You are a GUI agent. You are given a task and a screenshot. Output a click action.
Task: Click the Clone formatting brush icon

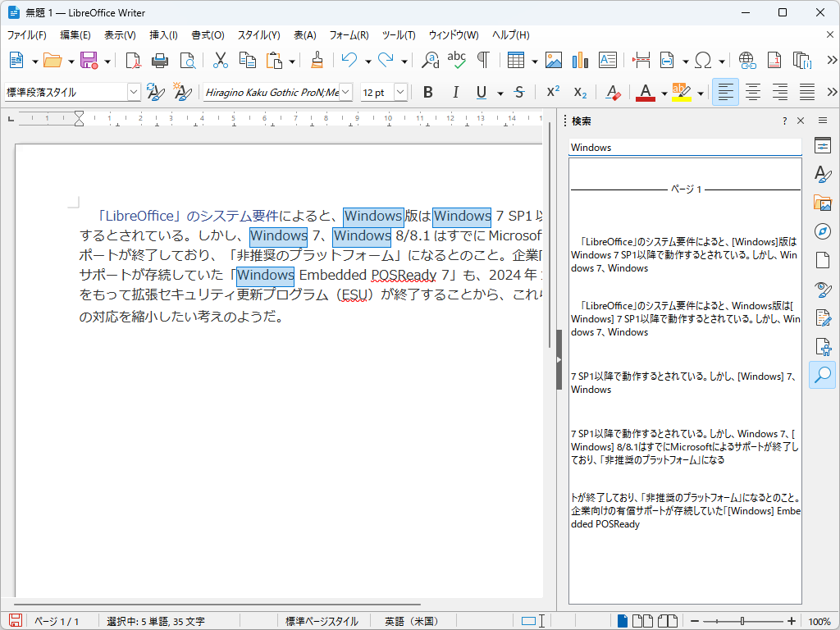point(317,60)
